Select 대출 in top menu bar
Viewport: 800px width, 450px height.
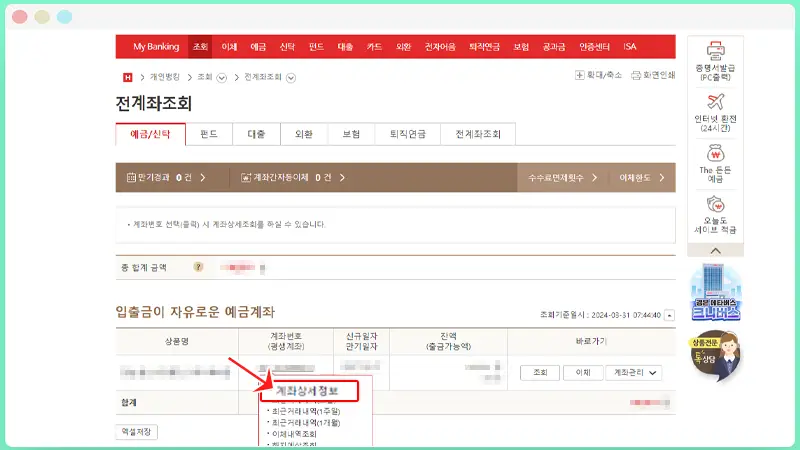coord(345,46)
